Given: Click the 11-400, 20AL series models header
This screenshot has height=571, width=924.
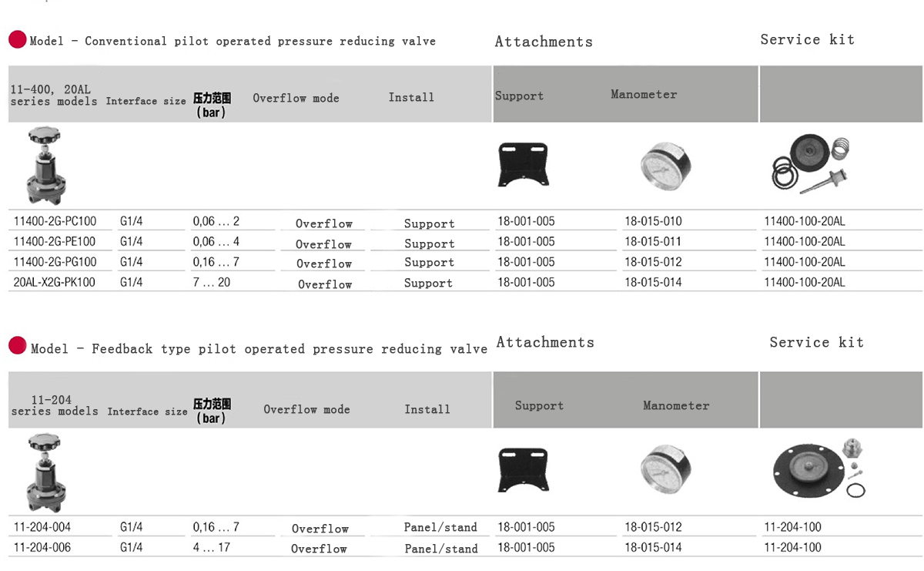Looking at the screenshot, I should pyautogui.click(x=54, y=96).
